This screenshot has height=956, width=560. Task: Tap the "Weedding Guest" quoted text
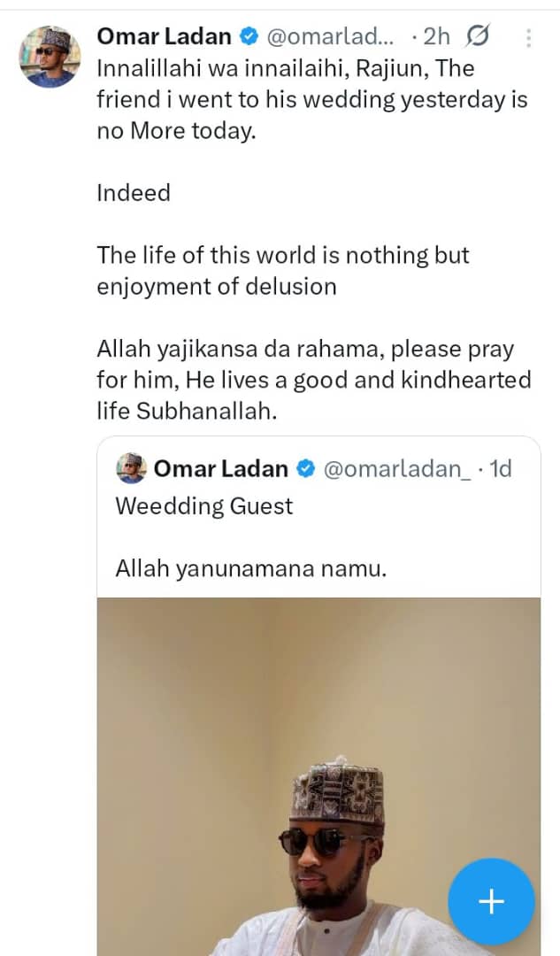(x=204, y=506)
